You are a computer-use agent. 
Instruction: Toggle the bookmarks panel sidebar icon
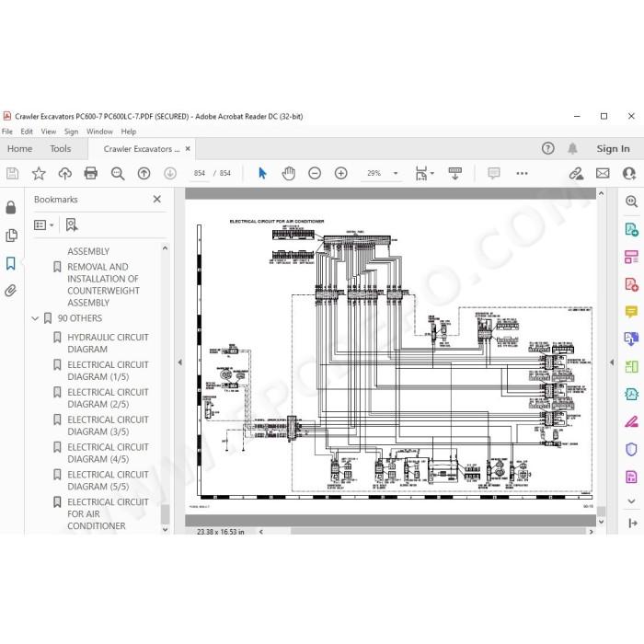click(11, 263)
